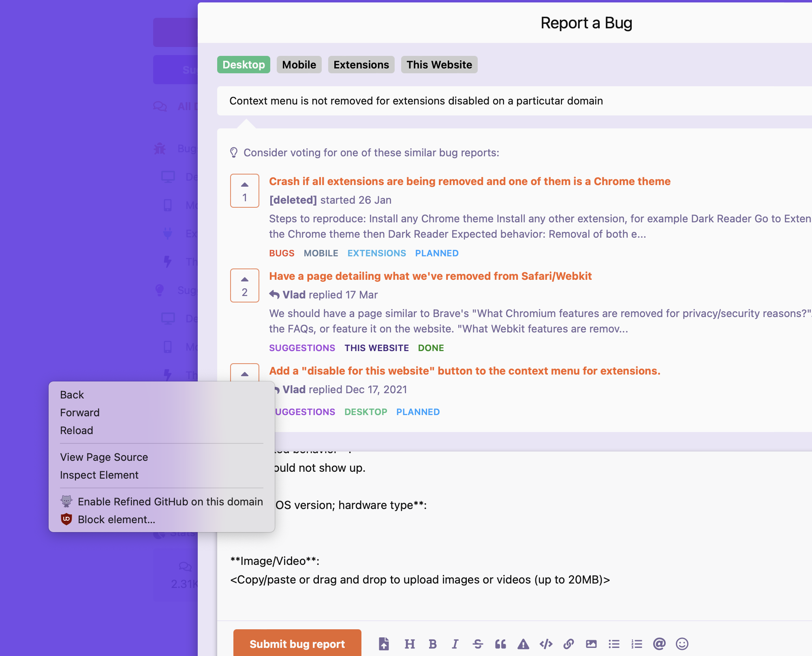The width and height of the screenshot is (812, 656).
Task: Open the emoji picker
Action: [x=682, y=643]
